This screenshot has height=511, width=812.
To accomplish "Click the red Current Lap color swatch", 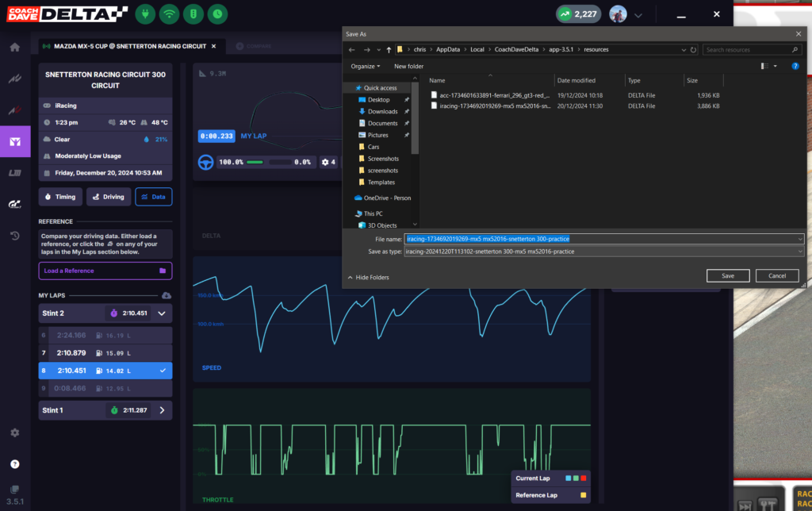I will (584, 478).
